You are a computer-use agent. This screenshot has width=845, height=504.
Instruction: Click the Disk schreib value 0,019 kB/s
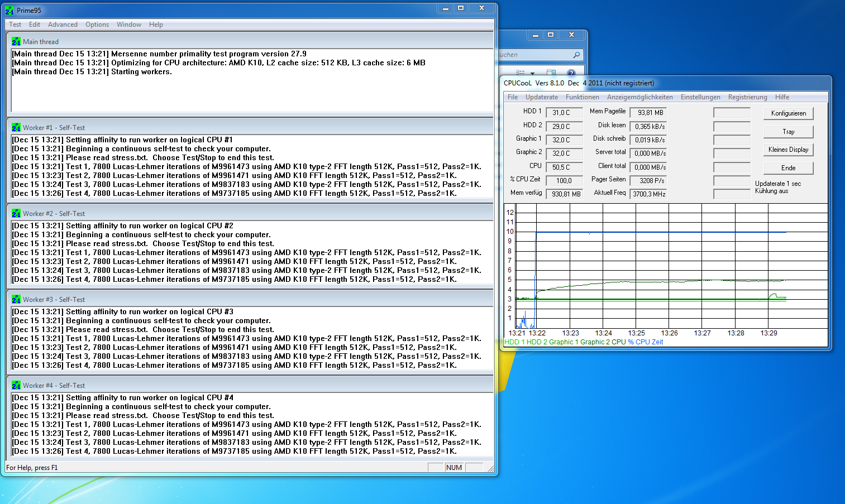tap(648, 140)
